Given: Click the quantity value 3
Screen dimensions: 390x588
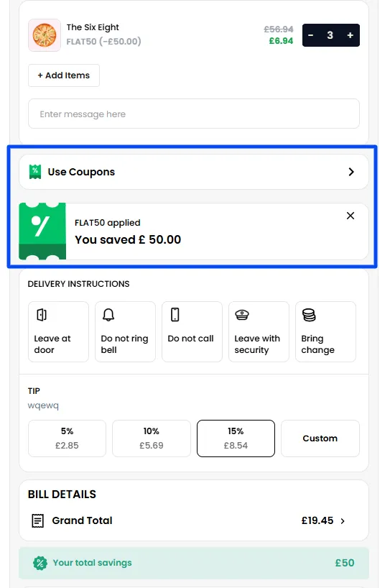Looking at the screenshot, I should 330,35.
